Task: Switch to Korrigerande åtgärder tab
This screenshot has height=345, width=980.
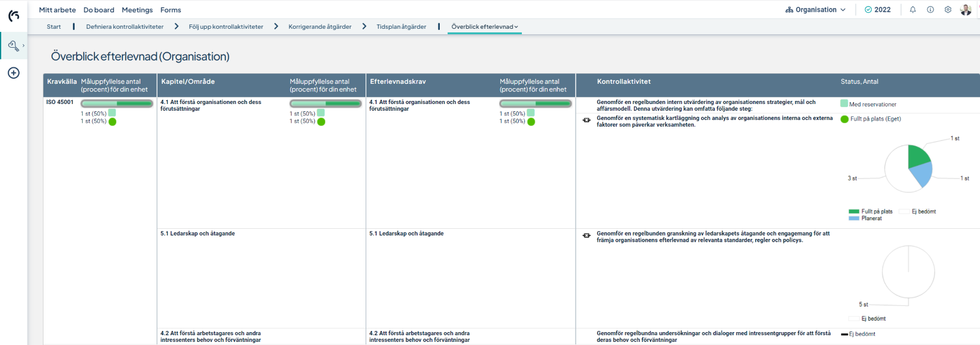Action: click(x=320, y=27)
